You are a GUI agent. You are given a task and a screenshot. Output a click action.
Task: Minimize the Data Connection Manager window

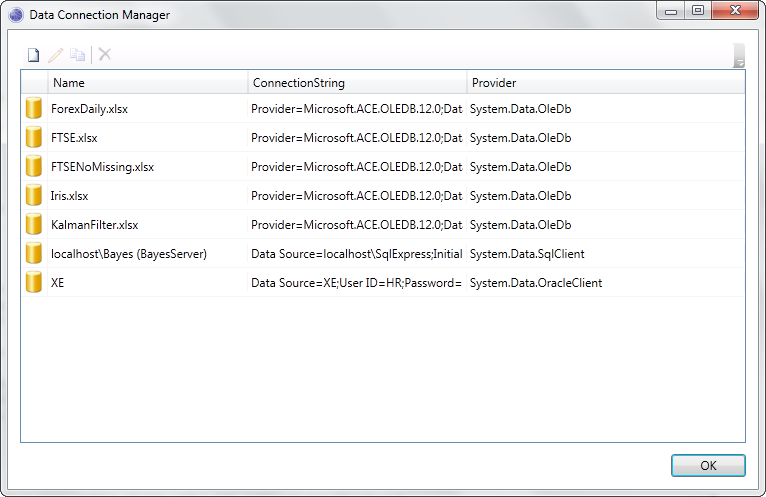[671, 10]
